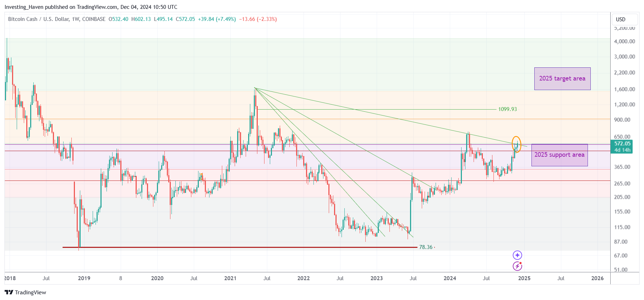Click the current price tag 572.05
644x300 pixels.
pos(622,144)
